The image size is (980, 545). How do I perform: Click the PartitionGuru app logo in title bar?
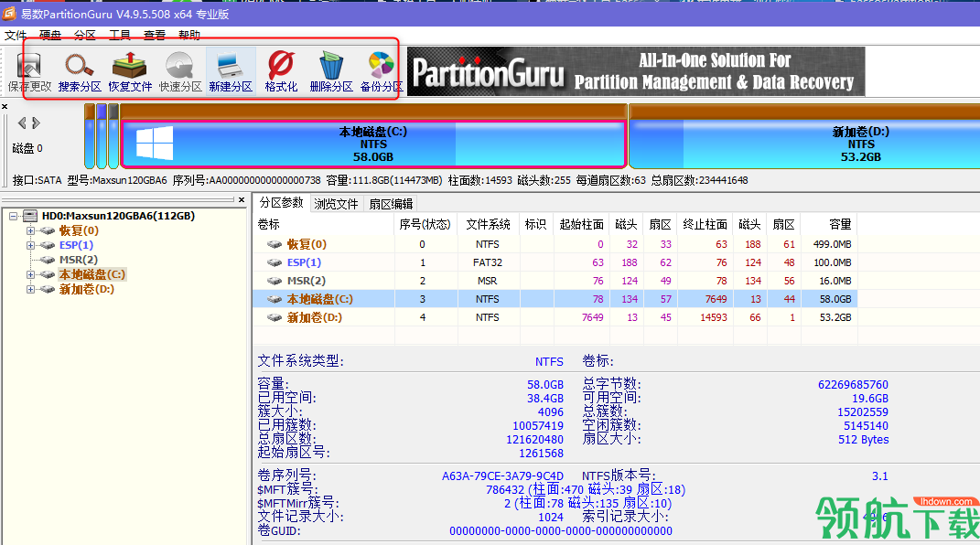(9, 13)
